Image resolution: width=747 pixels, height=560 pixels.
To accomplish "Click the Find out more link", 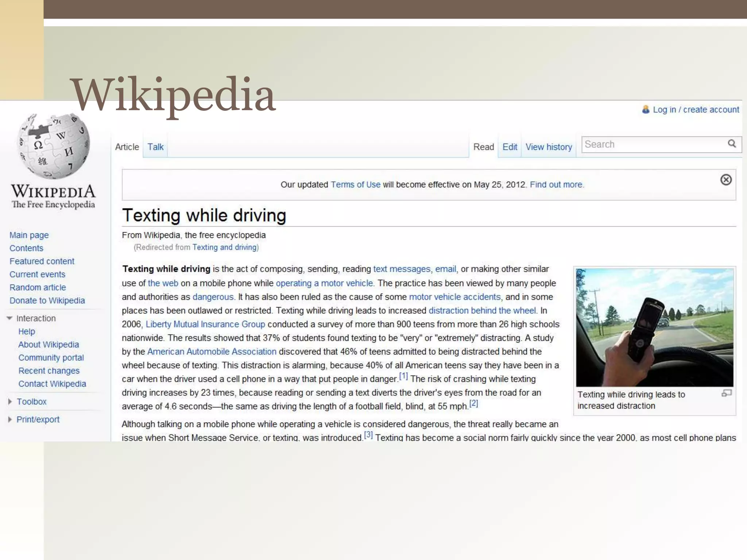I will (557, 184).
